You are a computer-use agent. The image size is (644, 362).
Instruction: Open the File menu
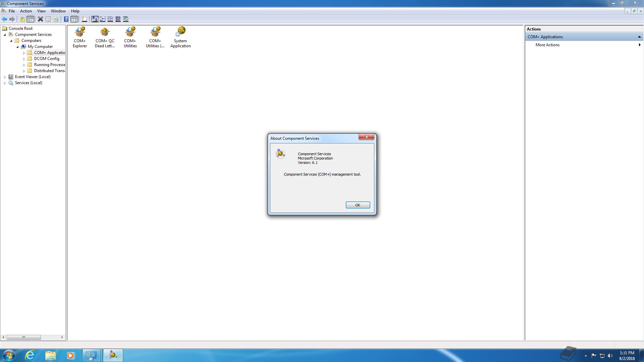(x=12, y=11)
